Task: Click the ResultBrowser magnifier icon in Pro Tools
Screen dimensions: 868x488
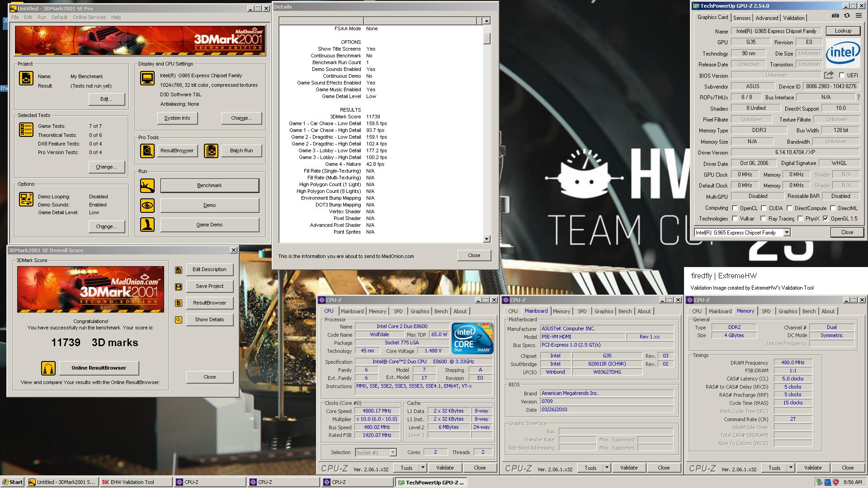Action: click(x=147, y=150)
